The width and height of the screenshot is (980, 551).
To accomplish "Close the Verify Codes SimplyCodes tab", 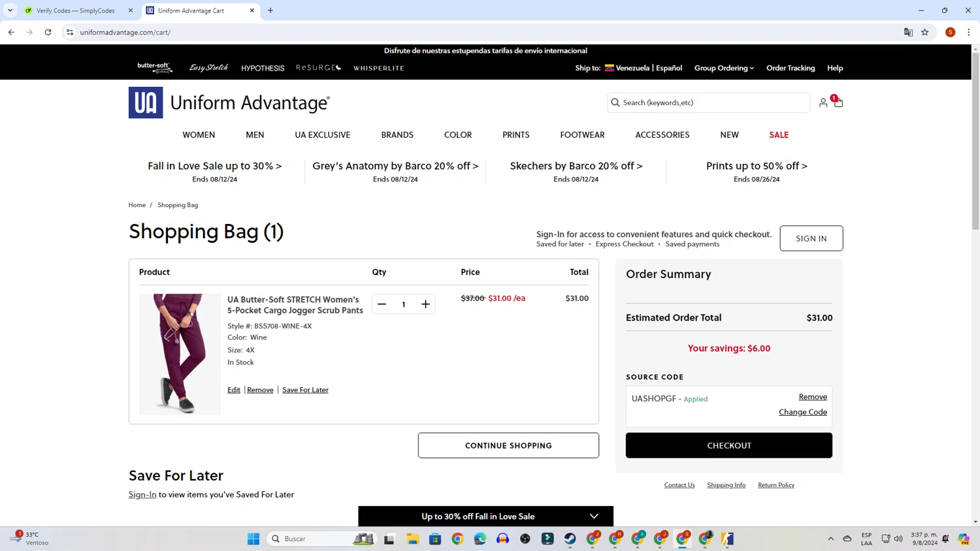I will coord(131,10).
